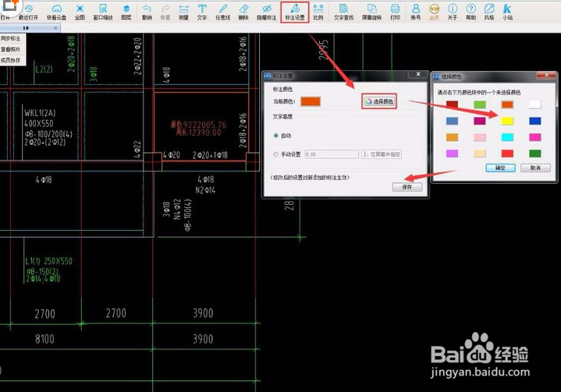Pick the dark green color swatch
The height and width of the screenshot is (392, 561).
[535, 154]
